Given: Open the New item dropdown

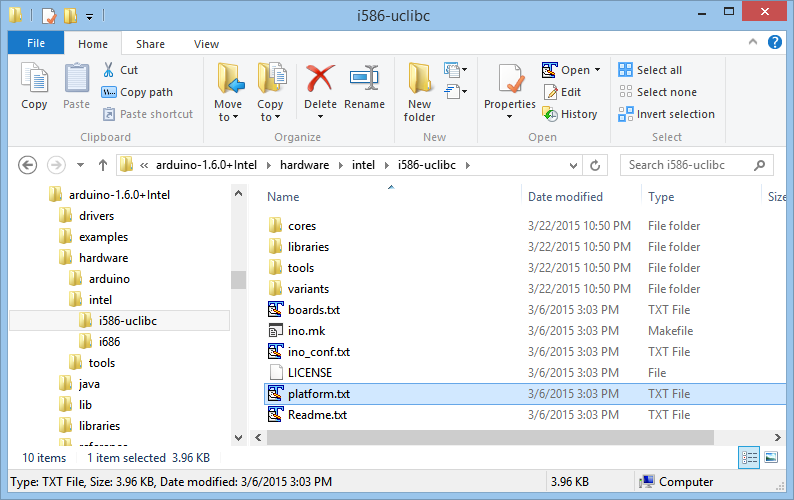Looking at the screenshot, I should (x=455, y=69).
